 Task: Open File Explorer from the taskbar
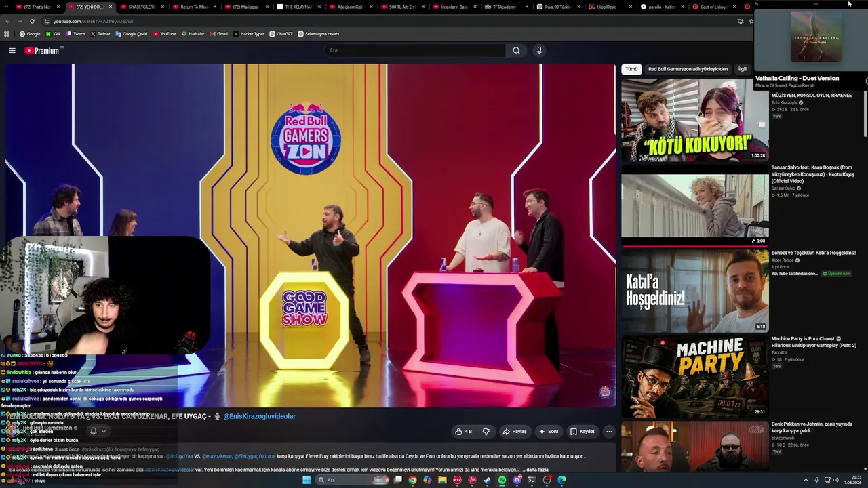point(442,480)
